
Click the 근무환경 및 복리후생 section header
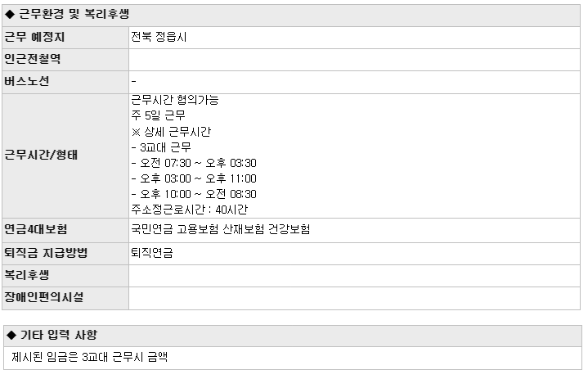pyautogui.click(x=291, y=15)
